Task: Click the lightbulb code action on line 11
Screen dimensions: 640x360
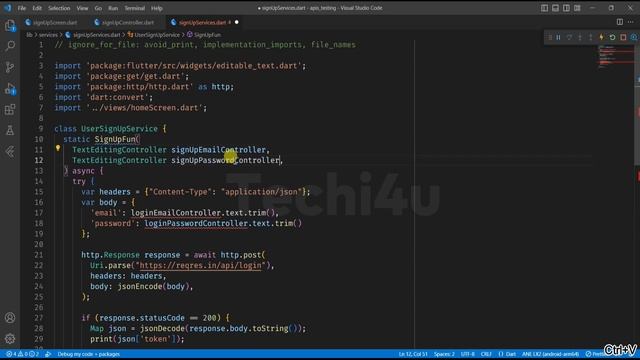Action: [x=58, y=149]
